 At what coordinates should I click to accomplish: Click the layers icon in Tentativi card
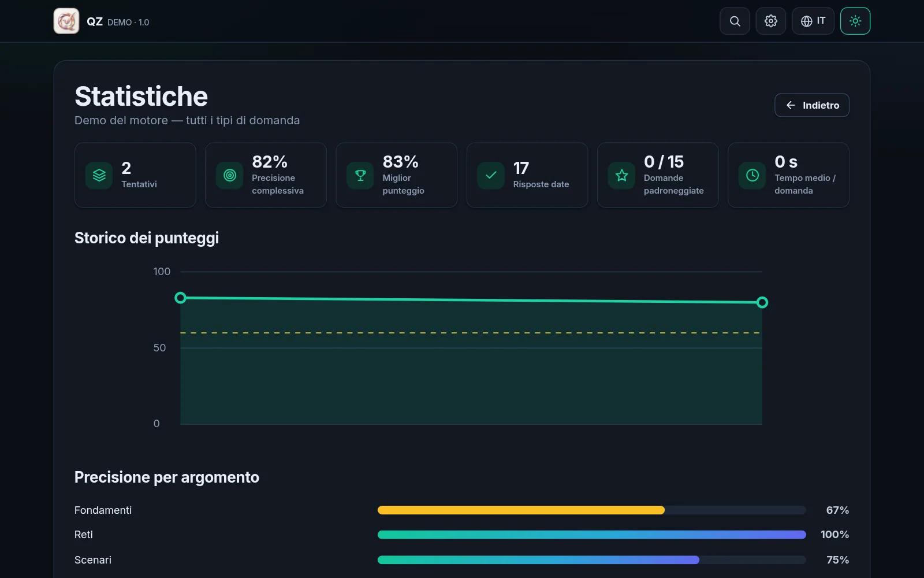coord(99,175)
